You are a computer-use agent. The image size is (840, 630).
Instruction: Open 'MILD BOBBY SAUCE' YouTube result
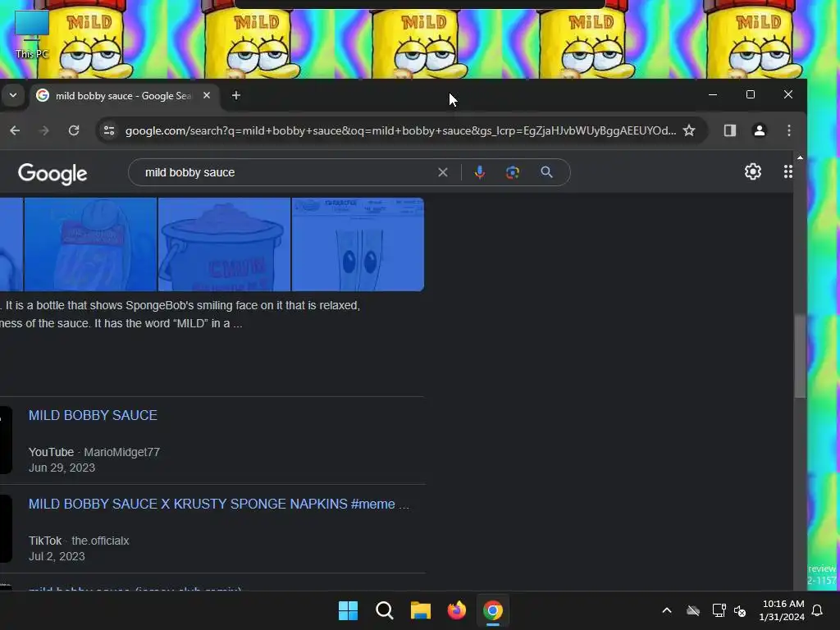(93, 415)
